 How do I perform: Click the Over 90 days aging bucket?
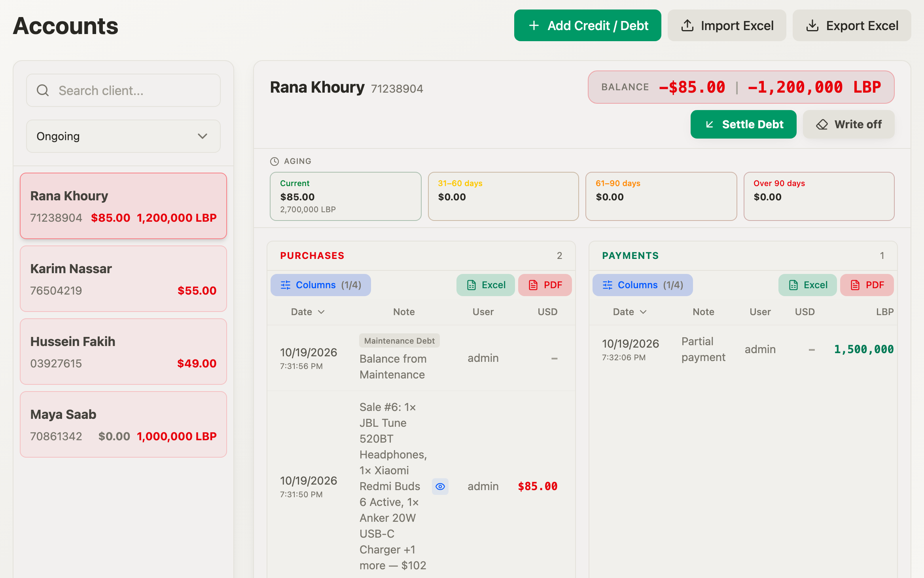pos(819,196)
